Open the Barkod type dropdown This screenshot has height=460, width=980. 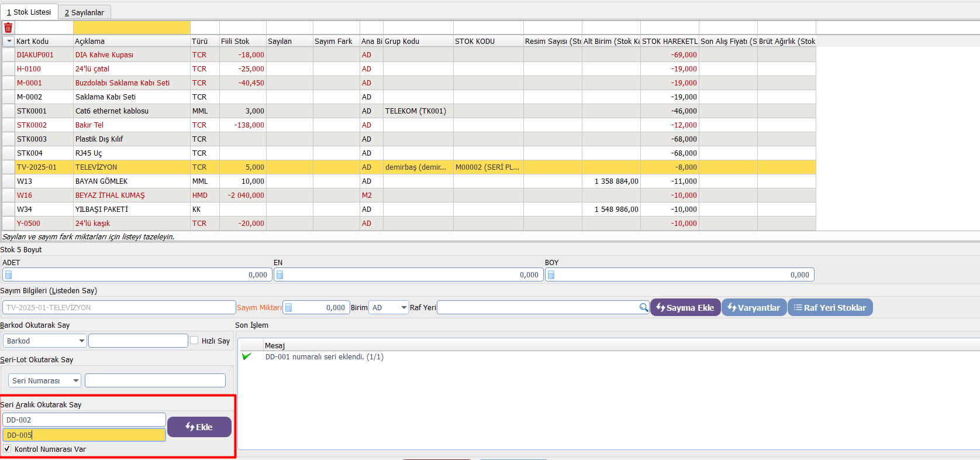tap(81, 341)
